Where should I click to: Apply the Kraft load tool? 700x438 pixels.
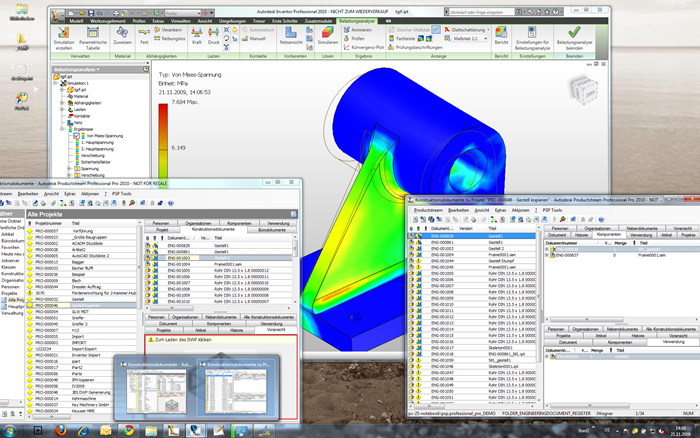(197, 36)
